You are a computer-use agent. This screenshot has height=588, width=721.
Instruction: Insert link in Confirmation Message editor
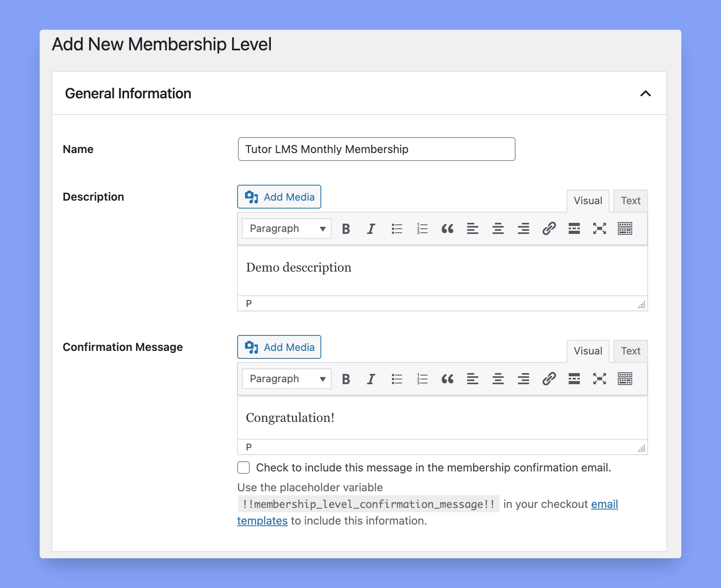[x=549, y=379]
